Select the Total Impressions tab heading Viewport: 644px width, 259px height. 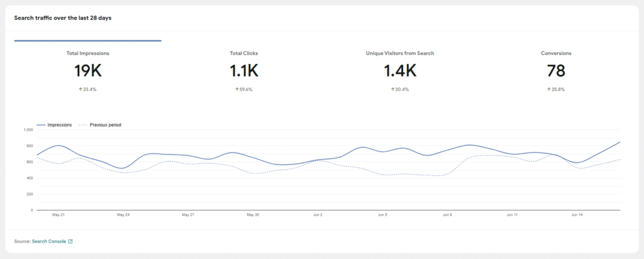click(x=87, y=53)
